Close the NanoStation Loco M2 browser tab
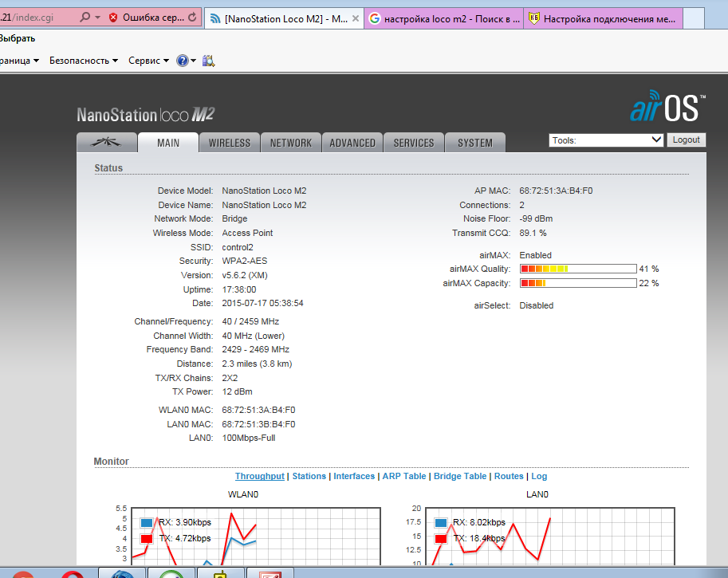The width and height of the screenshot is (728, 578). click(355, 18)
